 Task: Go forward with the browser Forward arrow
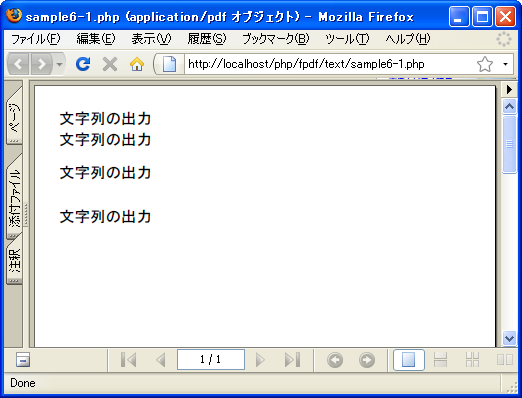[x=41, y=64]
